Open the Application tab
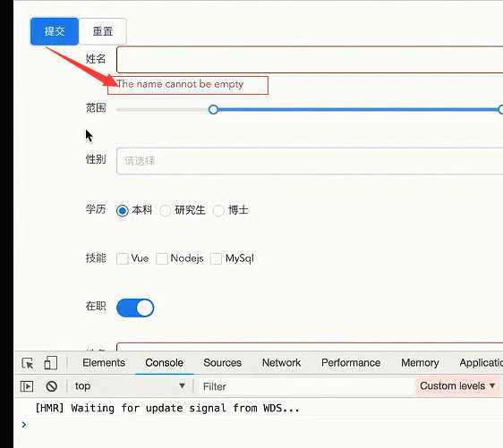The image size is (503, 448). (481, 363)
